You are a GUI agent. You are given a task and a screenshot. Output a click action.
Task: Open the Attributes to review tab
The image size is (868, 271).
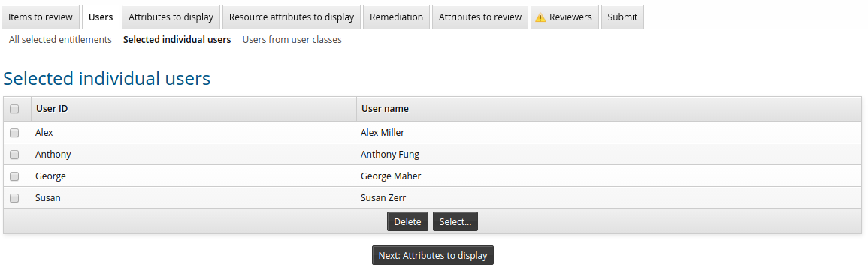(x=480, y=17)
